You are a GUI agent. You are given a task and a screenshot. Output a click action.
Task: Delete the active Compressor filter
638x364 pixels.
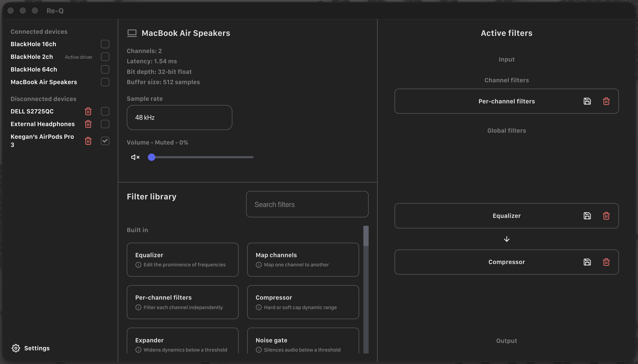click(x=606, y=262)
